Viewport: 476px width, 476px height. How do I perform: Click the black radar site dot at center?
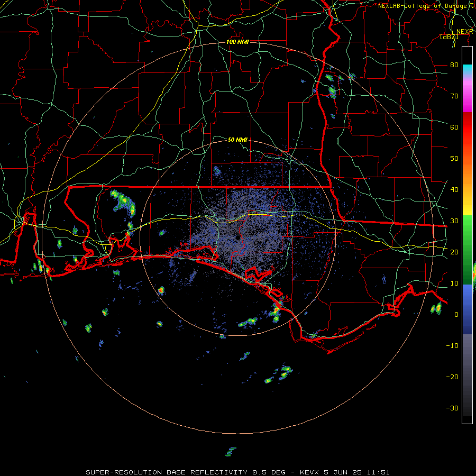239,237
